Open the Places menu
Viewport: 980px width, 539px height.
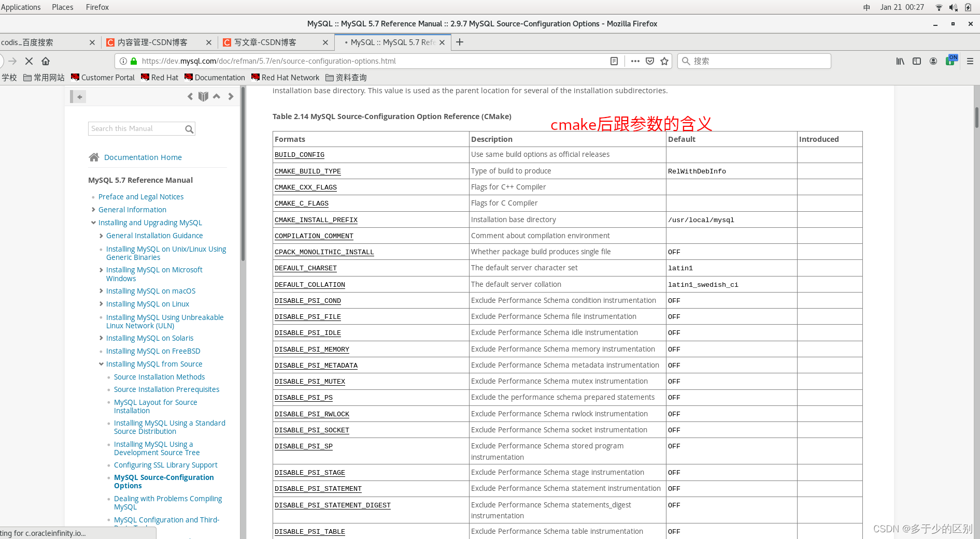(x=63, y=7)
